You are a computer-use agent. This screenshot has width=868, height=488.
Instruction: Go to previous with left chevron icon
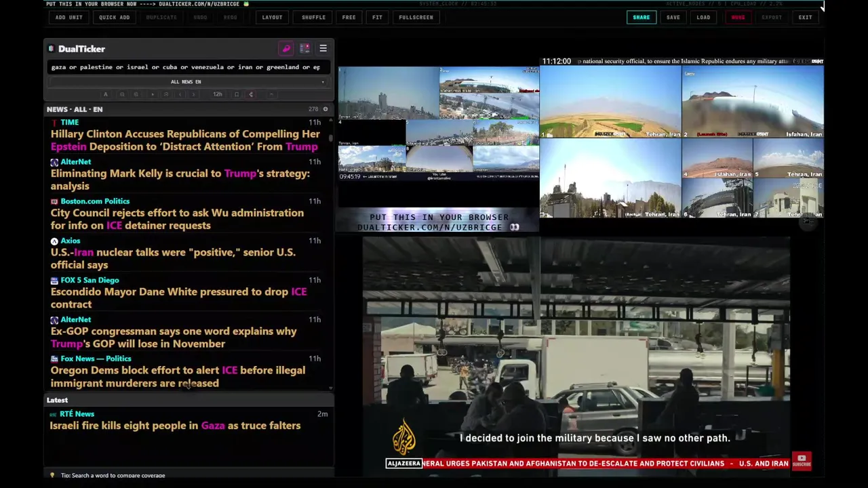point(180,94)
